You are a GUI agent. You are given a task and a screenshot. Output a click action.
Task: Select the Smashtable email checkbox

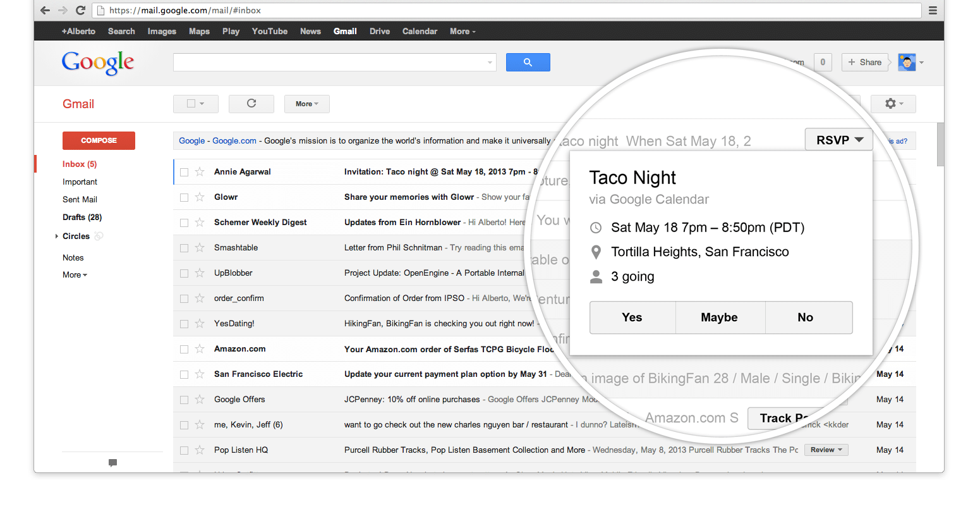point(185,248)
